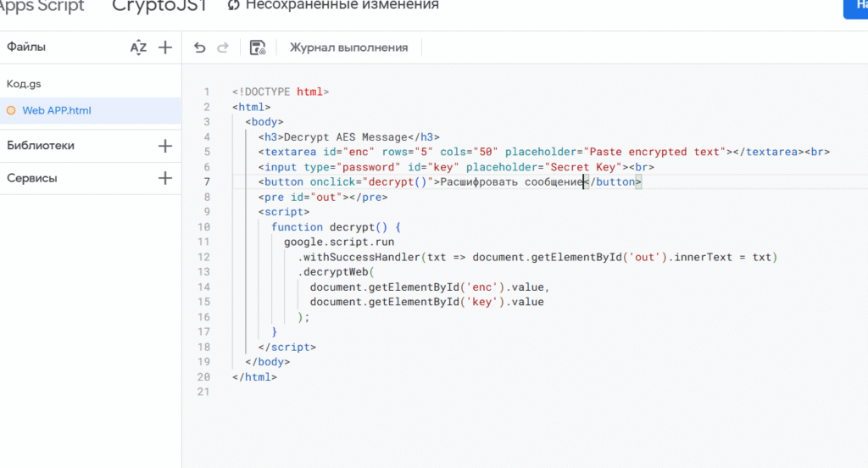
Task: Click the redo arrow in the editor toolbar
Action: point(223,47)
